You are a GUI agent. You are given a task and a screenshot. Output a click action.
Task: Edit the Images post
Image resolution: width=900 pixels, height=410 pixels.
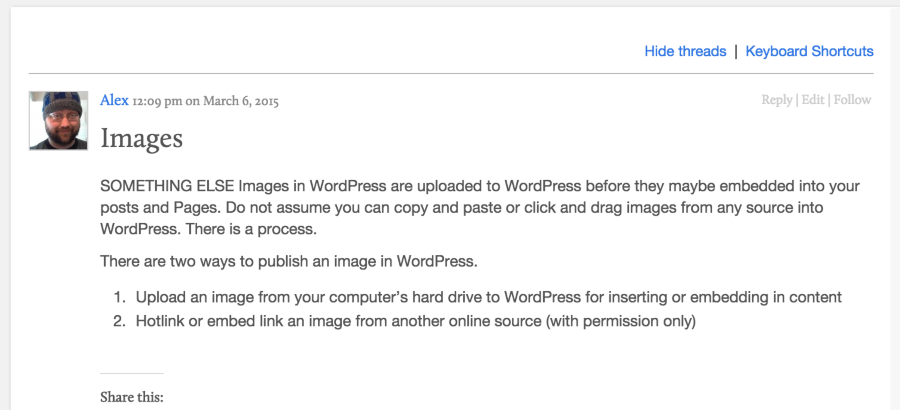tap(812, 100)
